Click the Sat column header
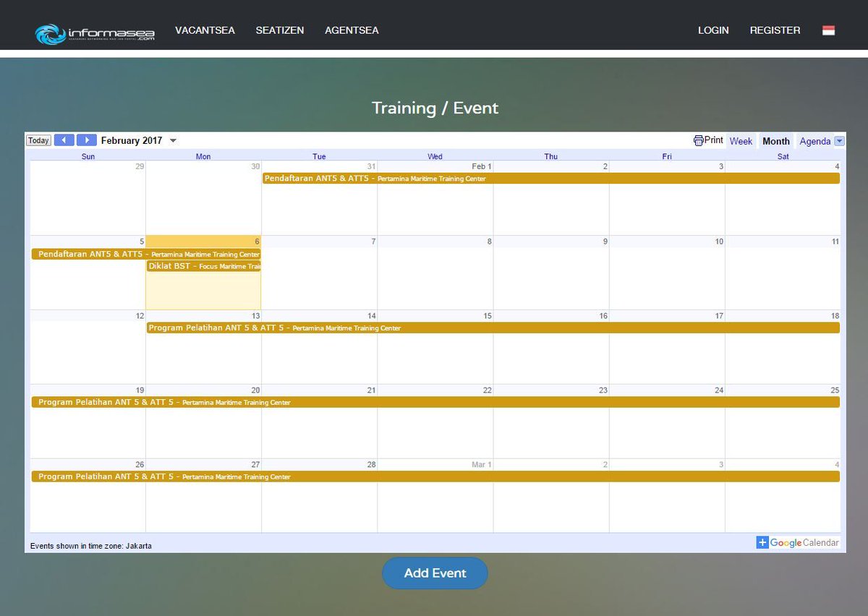This screenshot has height=616, width=868. tap(783, 156)
